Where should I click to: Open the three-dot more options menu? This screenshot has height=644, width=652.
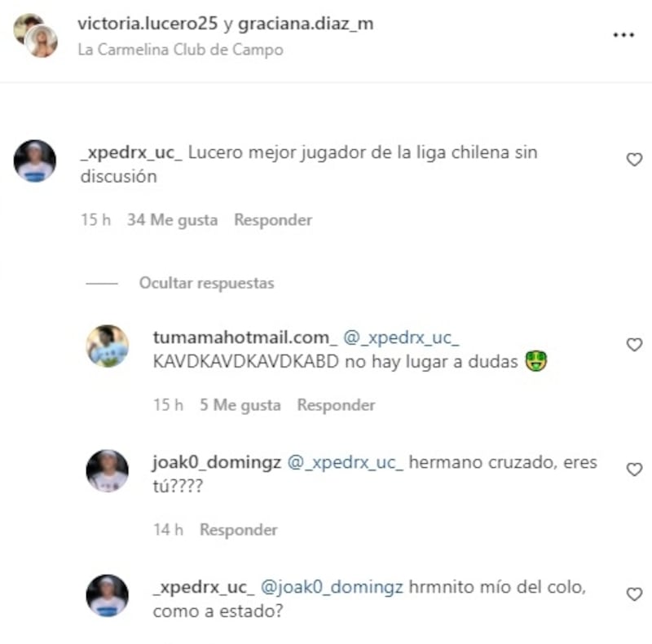[623, 35]
